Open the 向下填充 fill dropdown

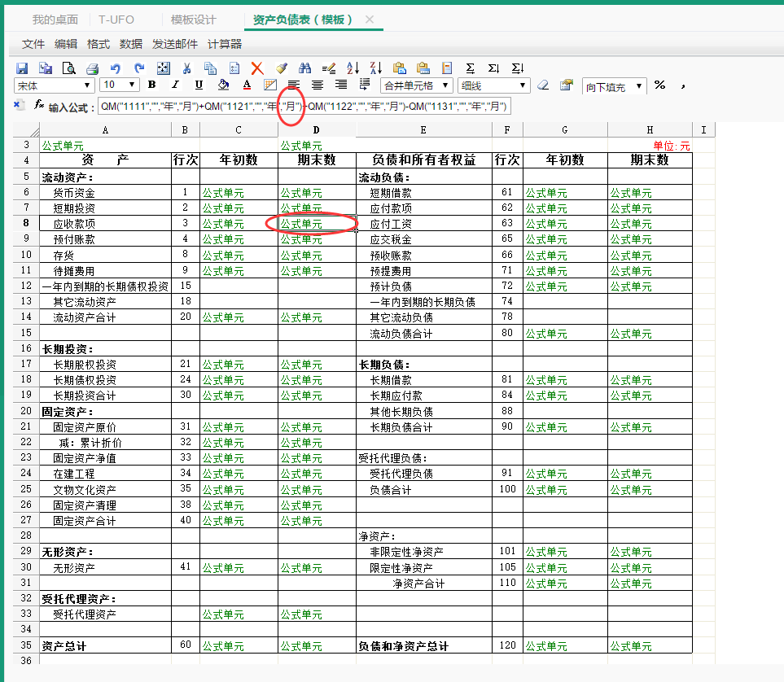click(614, 86)
